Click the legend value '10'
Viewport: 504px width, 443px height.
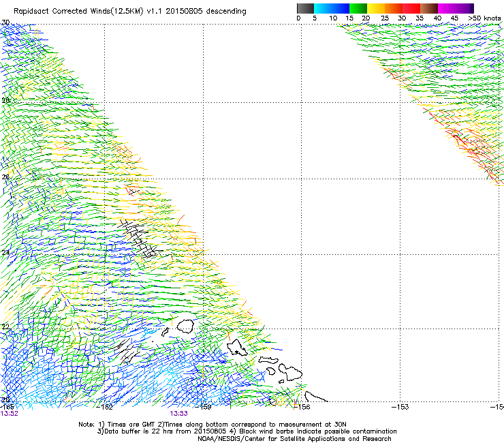coord(333,18)
